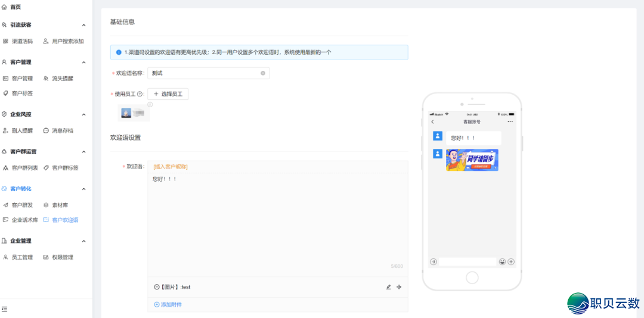Open 删人提醒 in sidebar
Viewport: 644px width, 318px height.
coord(18,130)
